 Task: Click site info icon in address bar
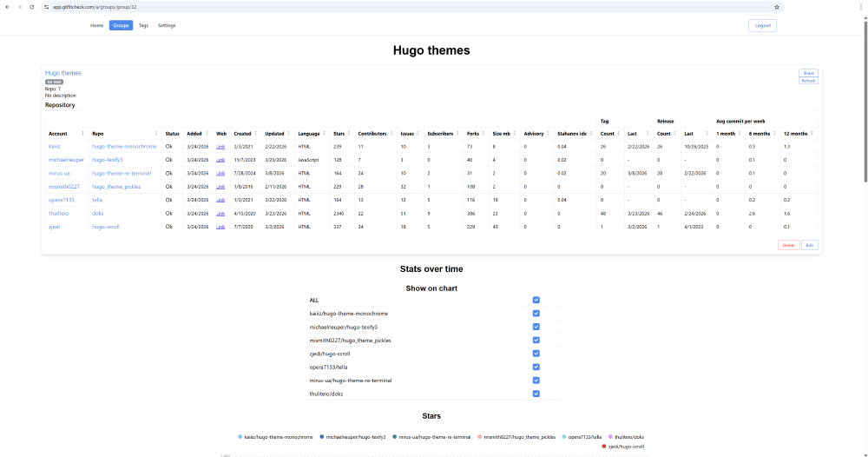point(47,7)
